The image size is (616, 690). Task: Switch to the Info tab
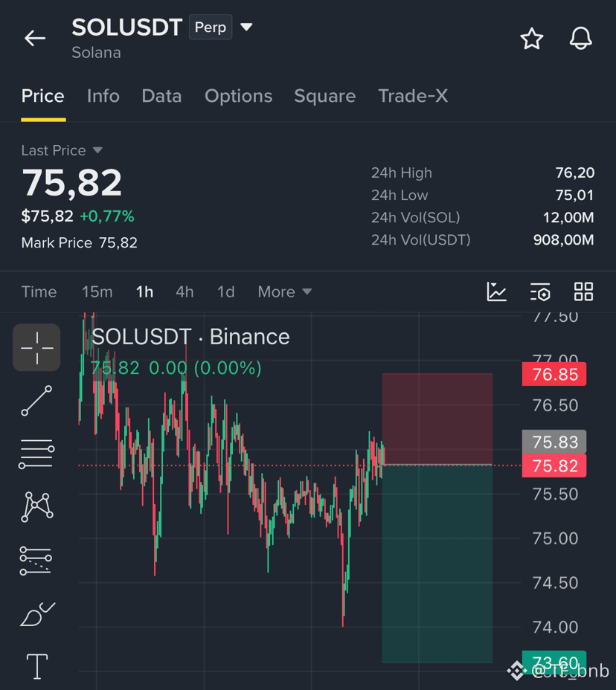click(103, 96)
